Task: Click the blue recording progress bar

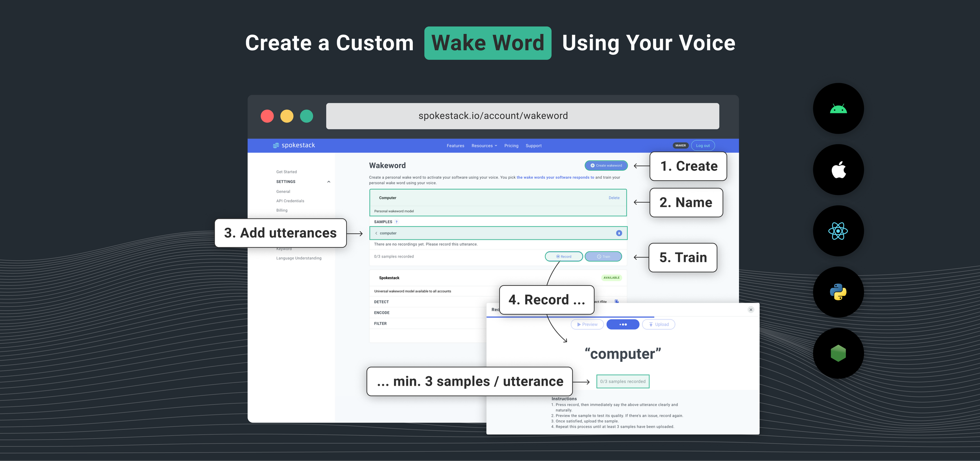Action: coord(570,317)
